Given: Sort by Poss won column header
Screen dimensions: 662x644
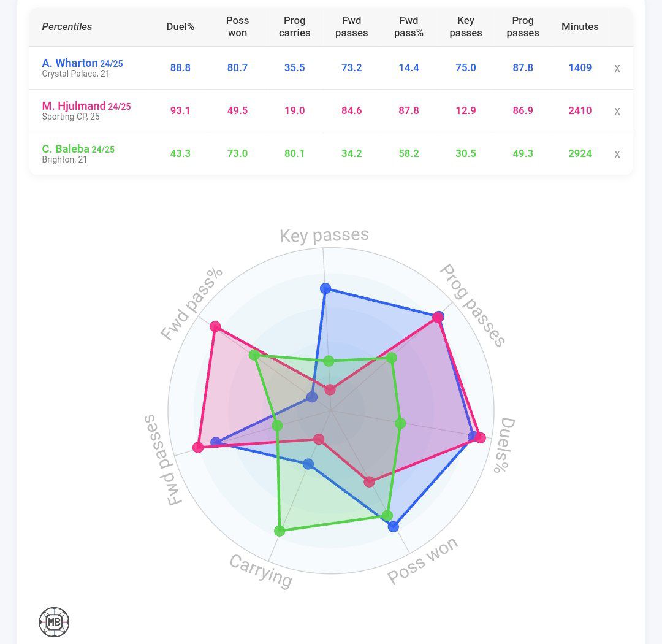Looking at the screenshot, I should coord(237,27).
